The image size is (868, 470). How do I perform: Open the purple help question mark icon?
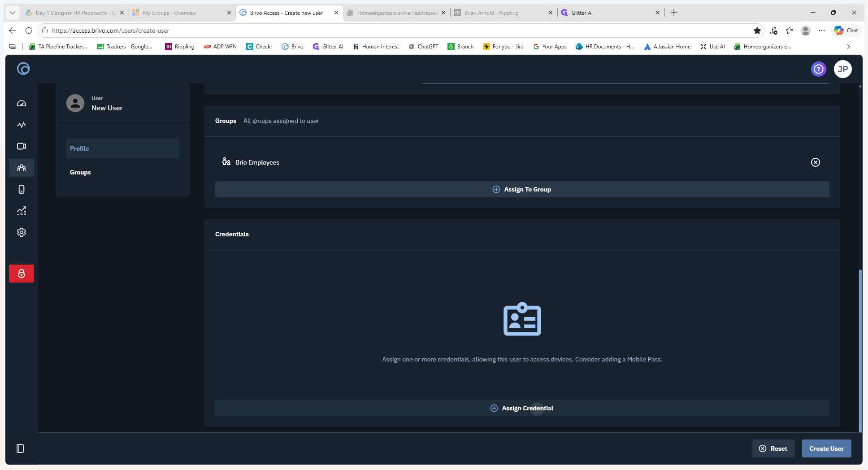point(819,69)
